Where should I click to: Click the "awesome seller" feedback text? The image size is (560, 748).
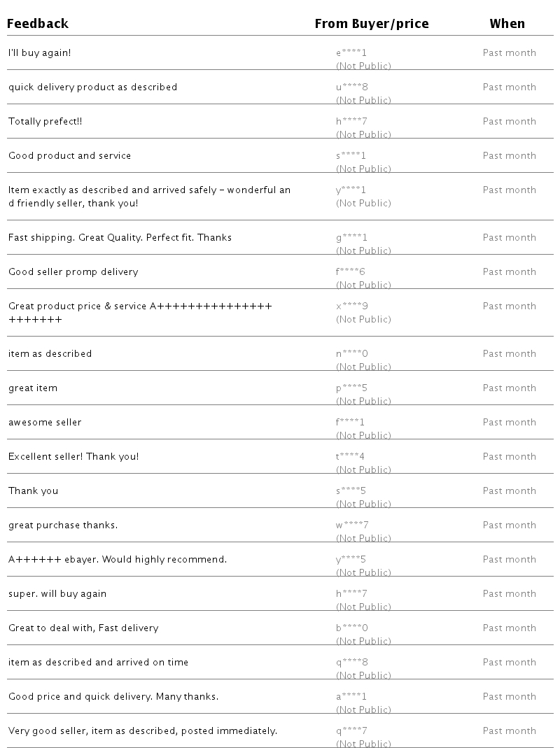(x=45, y=423)
